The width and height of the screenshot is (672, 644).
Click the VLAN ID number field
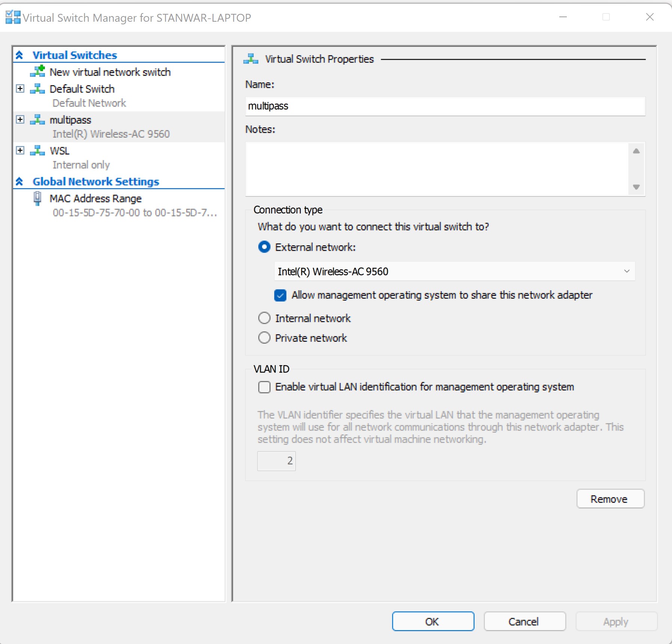pos(276,461)
